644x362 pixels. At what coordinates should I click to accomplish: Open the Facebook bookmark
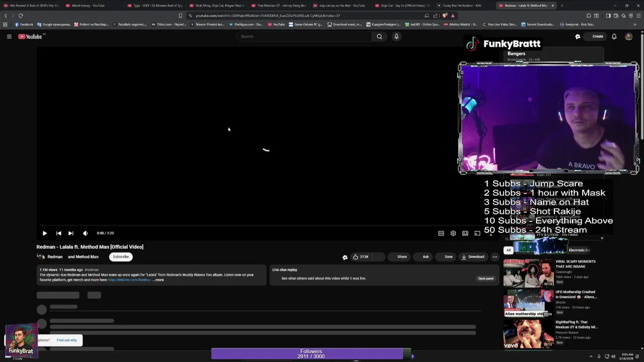[24, 24]
